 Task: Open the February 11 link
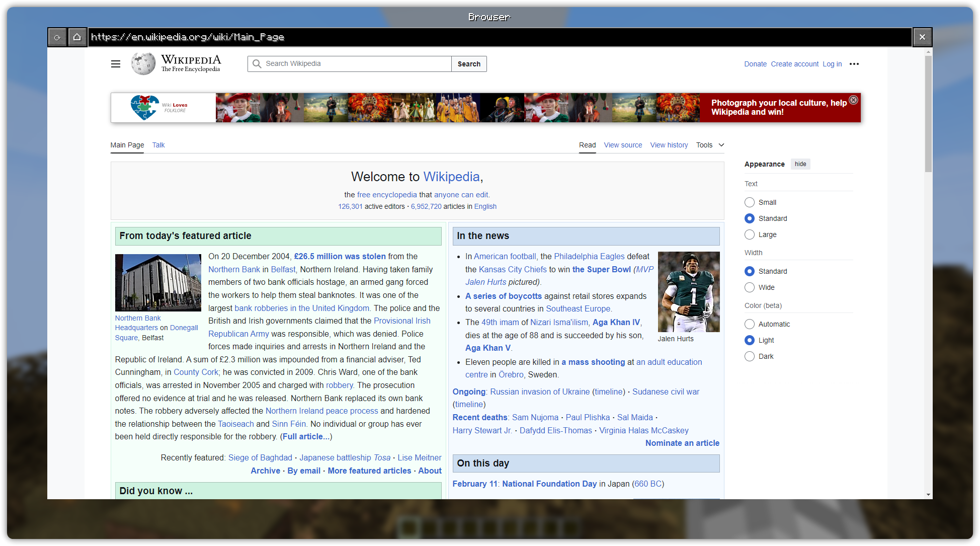(x=475, y=484)
